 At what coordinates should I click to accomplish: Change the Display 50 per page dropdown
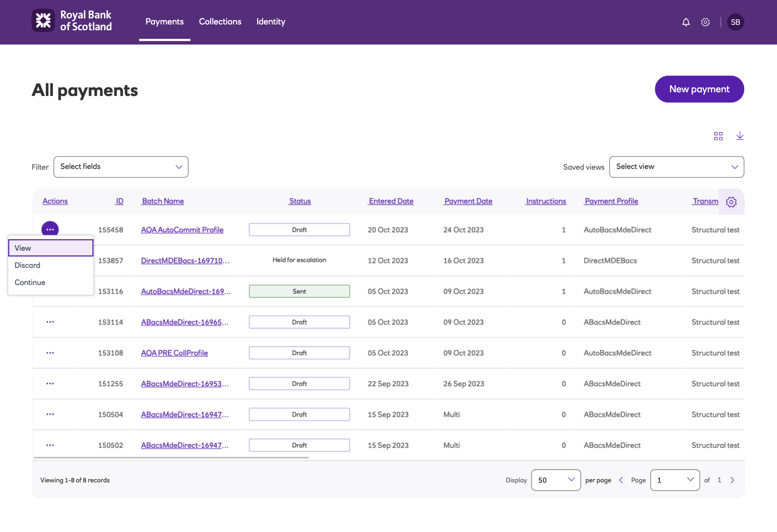(556, 480)
